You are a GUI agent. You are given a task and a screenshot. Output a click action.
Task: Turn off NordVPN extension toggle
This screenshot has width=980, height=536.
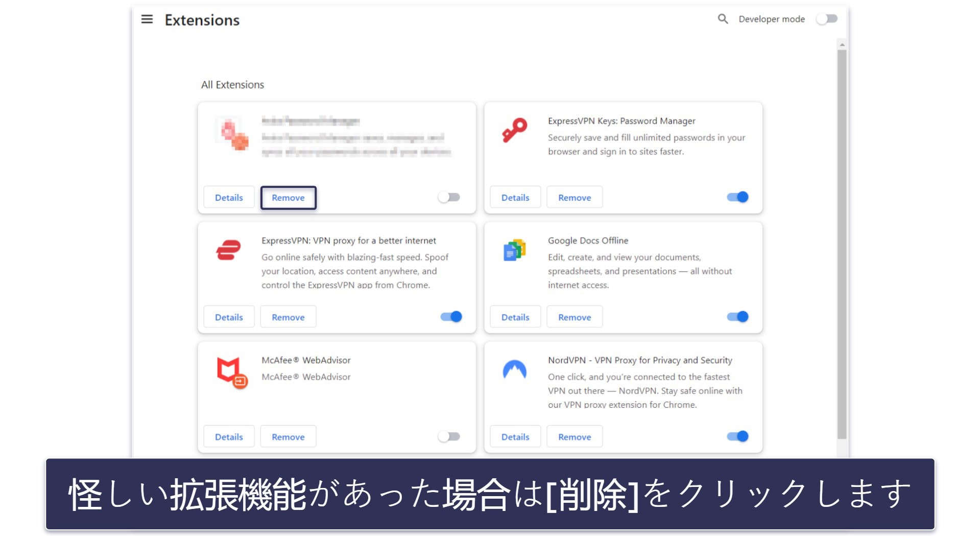click(737, 436)
